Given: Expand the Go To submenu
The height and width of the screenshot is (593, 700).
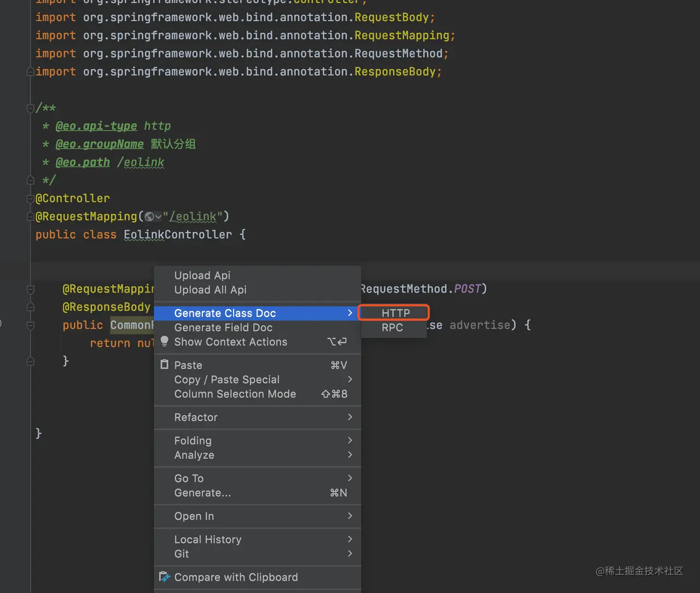Looking at the screenshot, I should point(258,478).
